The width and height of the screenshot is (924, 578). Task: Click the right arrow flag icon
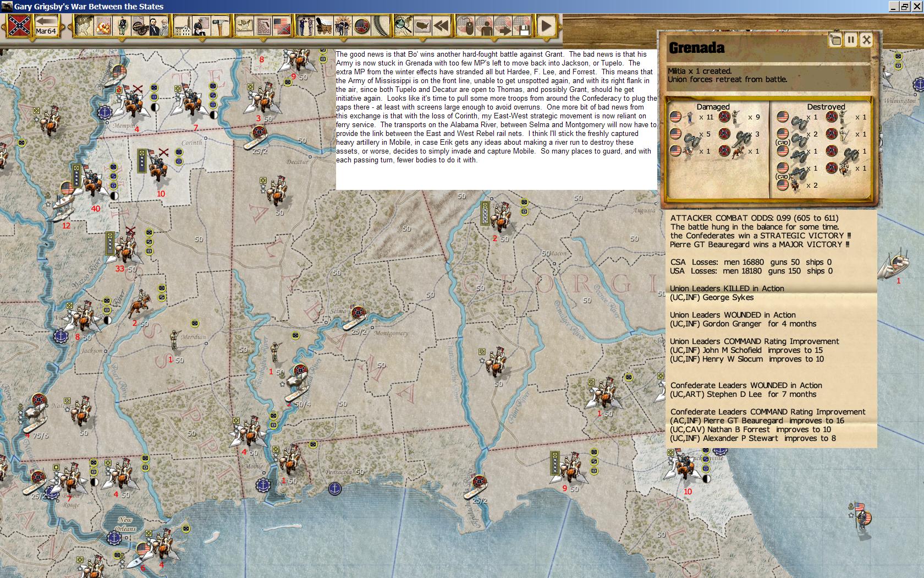click(x=503, y=26)
